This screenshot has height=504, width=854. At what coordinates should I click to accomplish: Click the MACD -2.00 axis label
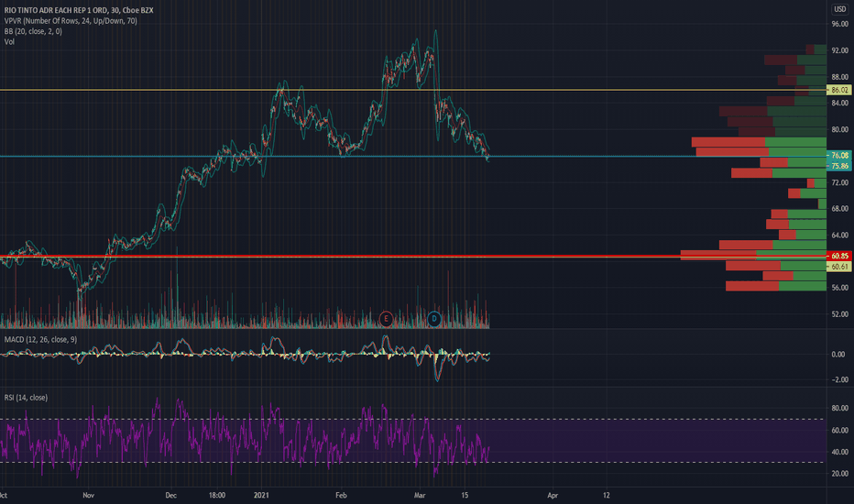pos(840,379)
